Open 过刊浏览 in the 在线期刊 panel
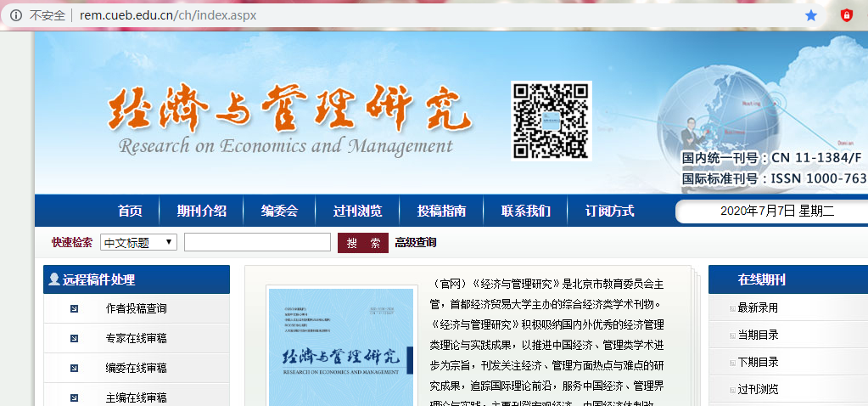The height and width of the screenshot is (406, 868). tap(758, 389)
